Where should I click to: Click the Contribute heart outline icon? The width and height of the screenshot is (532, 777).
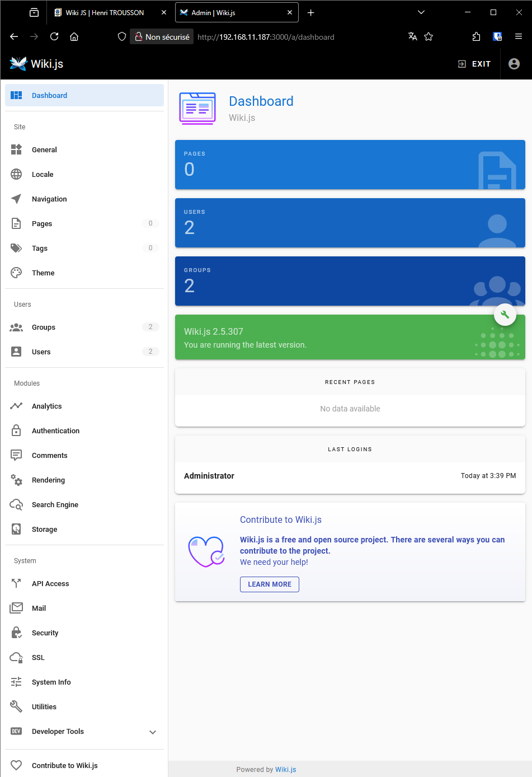[16, 765]
